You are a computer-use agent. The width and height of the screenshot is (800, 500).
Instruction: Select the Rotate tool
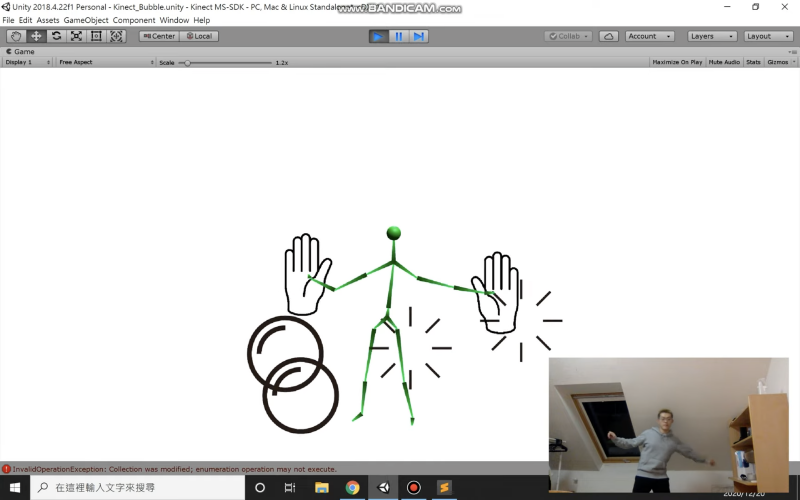[56, 36]
